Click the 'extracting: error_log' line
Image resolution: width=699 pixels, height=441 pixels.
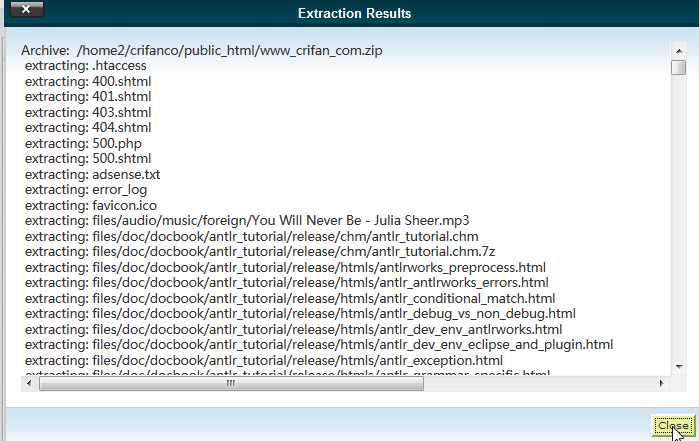(86, 190)
